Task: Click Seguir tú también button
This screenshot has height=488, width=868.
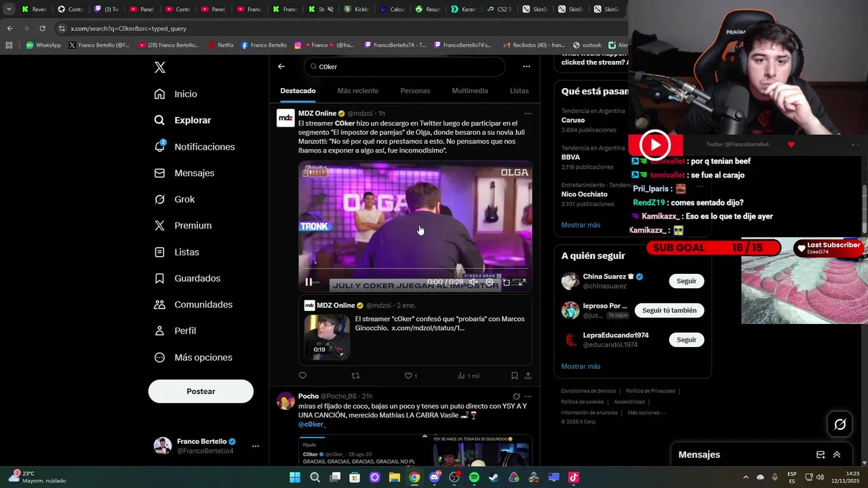Action: pyautogui.click(x=669, y=310)
